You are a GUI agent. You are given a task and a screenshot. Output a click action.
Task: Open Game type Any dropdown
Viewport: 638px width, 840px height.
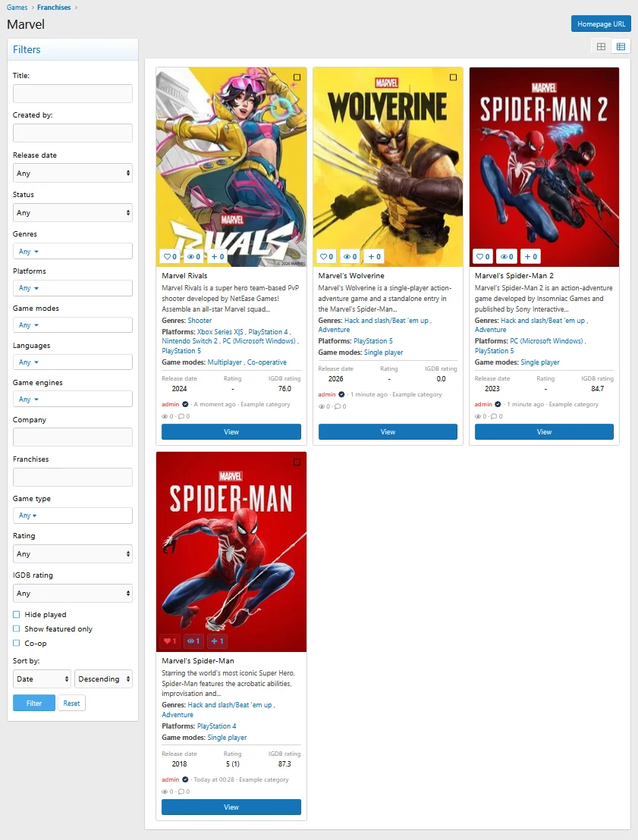(72, 516)
